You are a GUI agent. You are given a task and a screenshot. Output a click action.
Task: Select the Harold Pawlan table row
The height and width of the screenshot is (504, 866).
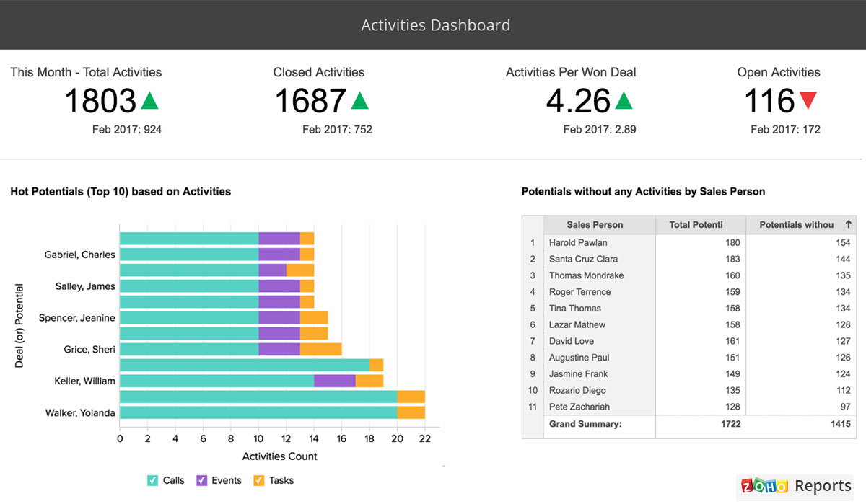pos(578,243)
